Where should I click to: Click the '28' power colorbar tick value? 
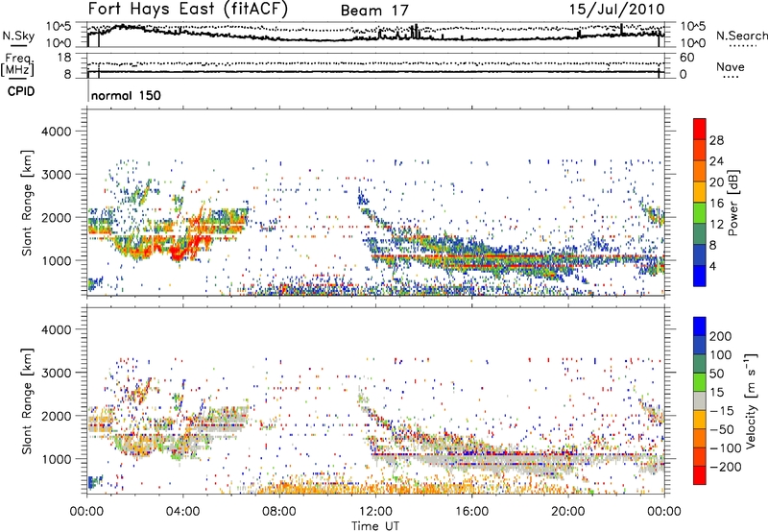[x=716, y=140]
